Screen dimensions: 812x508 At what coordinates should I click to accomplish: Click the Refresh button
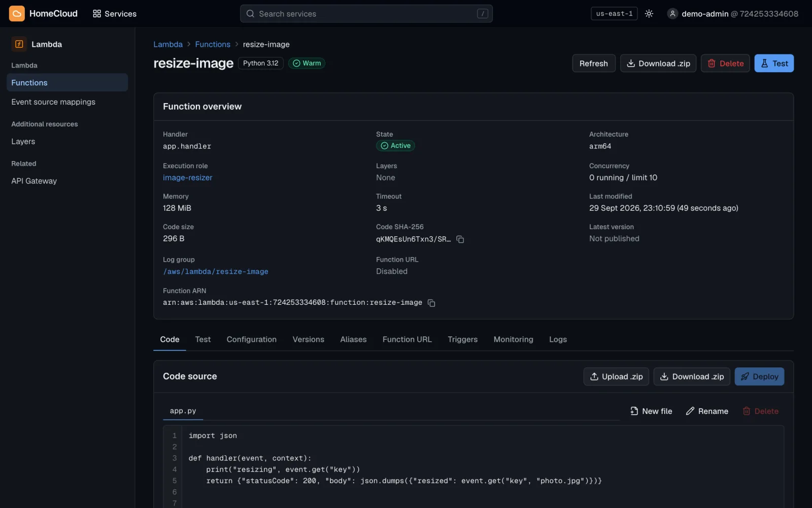[594, 63]
